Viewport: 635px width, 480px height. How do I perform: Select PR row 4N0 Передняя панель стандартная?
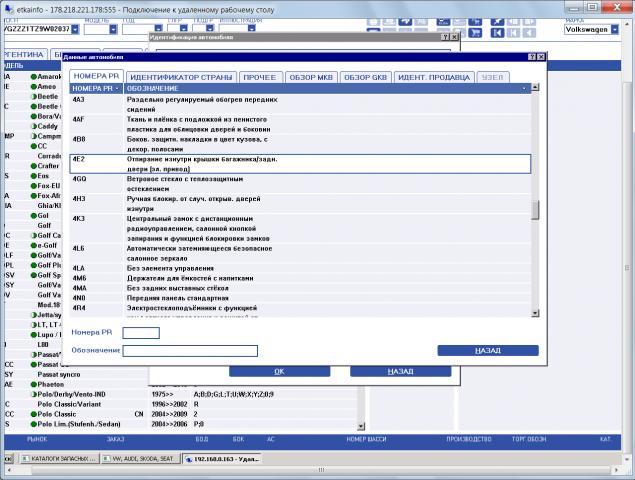300,298
